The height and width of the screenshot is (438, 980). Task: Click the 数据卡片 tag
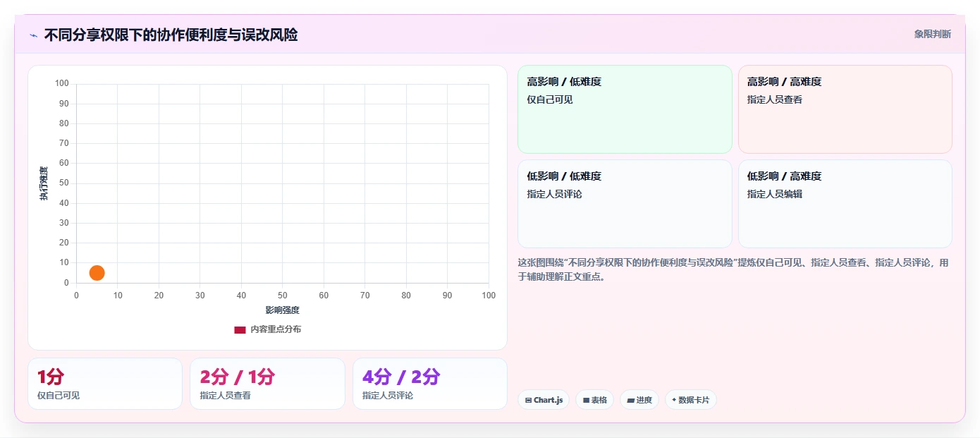click(x=691, y=400)
